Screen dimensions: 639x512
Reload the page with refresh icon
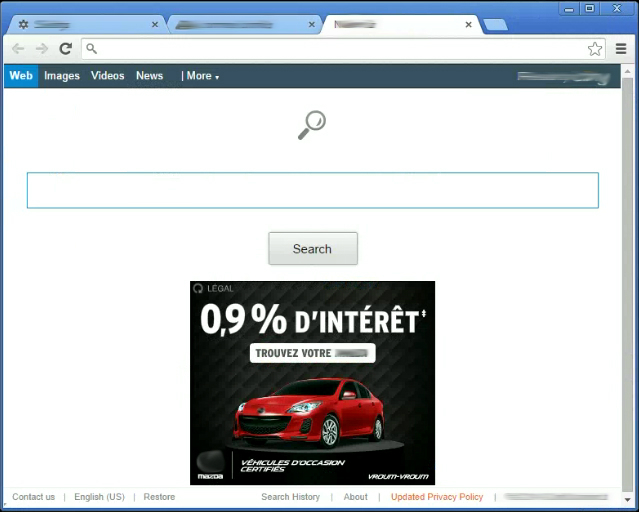pyautogui.click(x=66, y=49)
